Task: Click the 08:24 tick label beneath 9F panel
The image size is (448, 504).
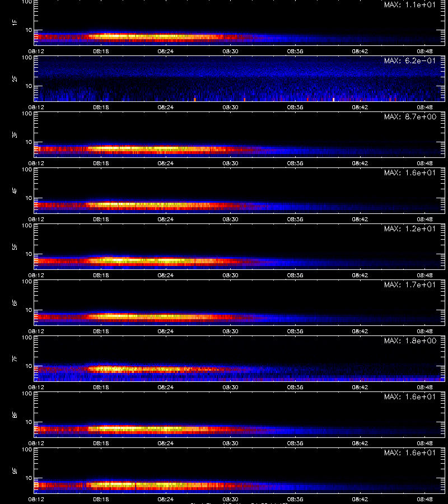Action: [166, 499]
